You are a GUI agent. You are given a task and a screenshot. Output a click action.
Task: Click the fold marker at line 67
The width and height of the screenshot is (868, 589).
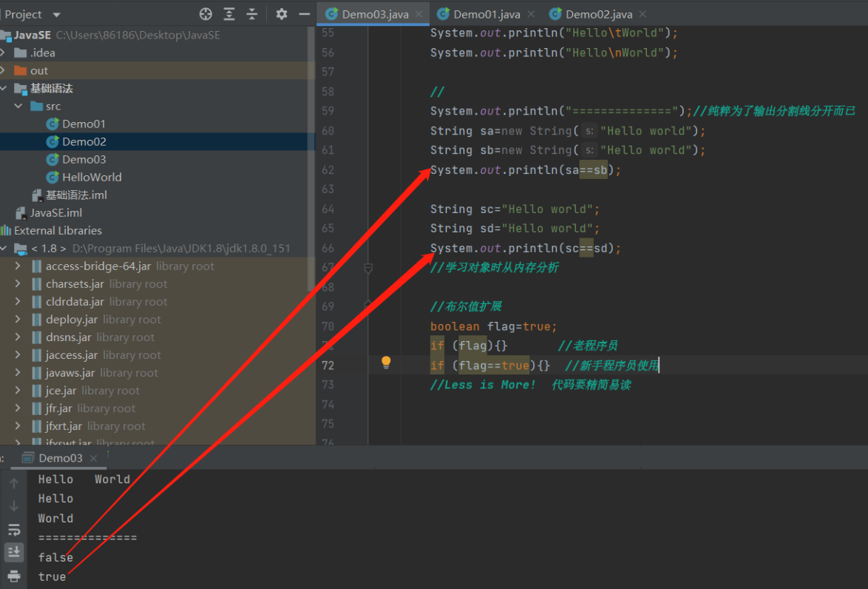pyautogui.click(x=368, y=268)
